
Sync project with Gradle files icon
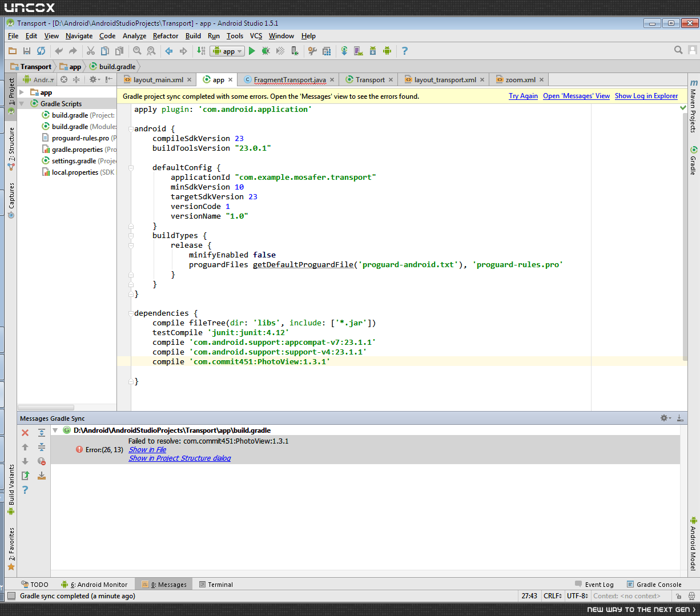344,51
